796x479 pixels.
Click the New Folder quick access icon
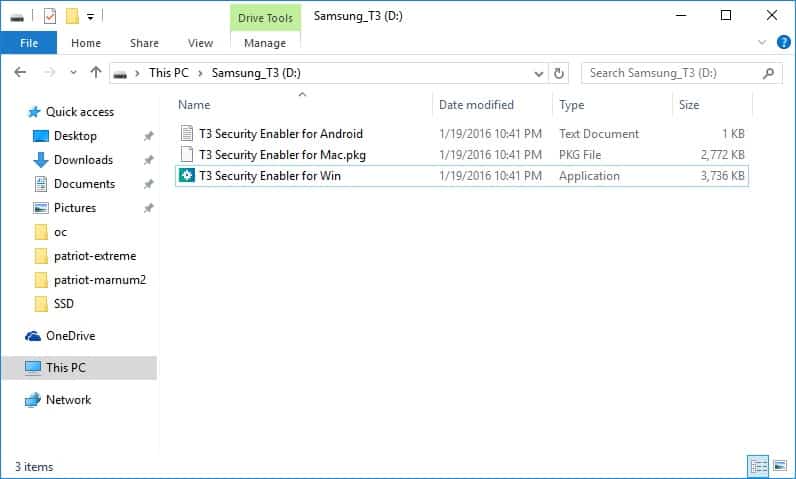[72, 17]
